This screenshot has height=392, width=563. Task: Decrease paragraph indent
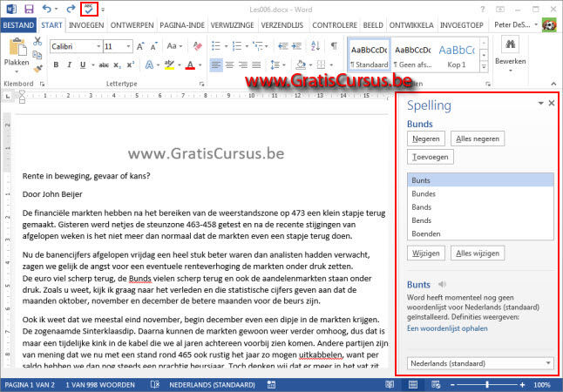[283, 46]
